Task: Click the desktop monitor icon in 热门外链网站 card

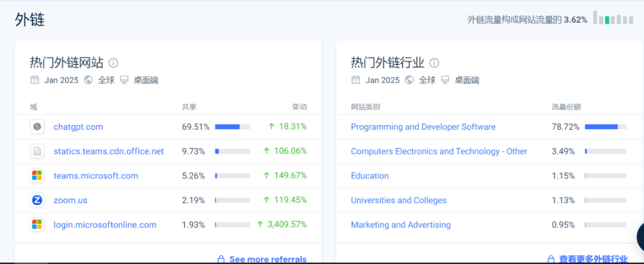Action: [125, 80]
